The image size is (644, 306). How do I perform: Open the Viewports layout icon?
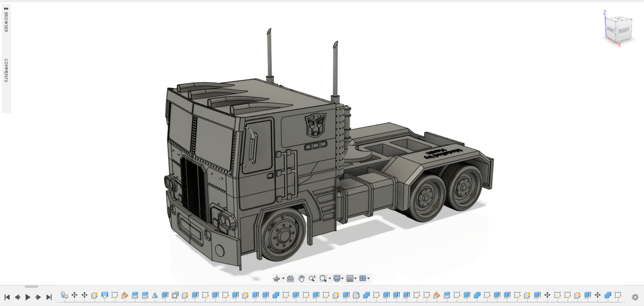(x=363, y=278)
